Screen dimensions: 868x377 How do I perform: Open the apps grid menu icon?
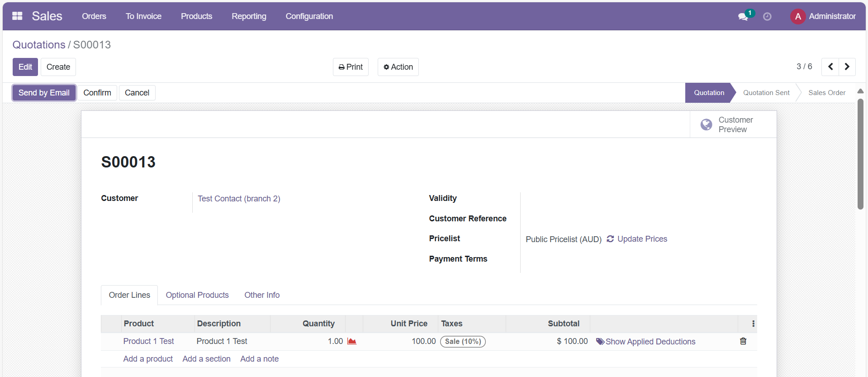(x=17, y=16)
